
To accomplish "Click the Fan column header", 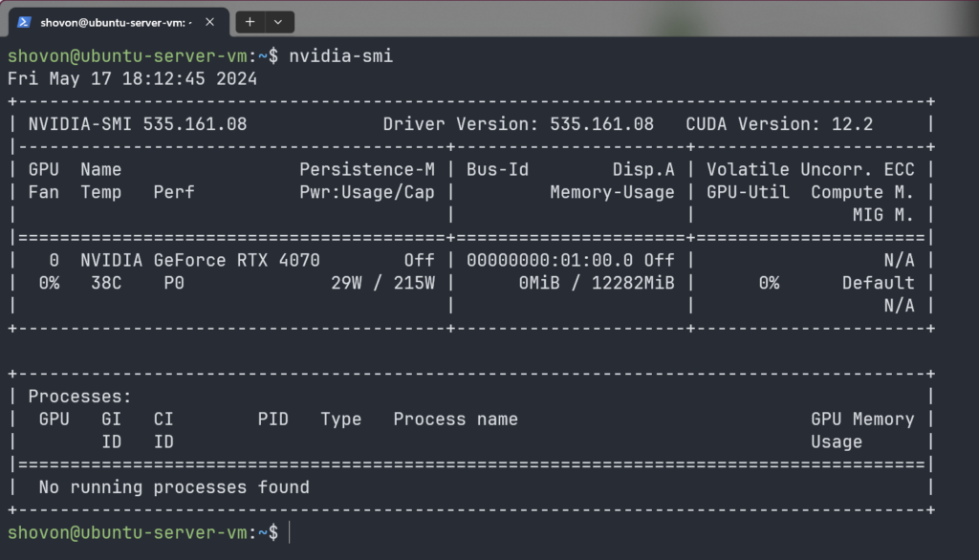I will (44, 192).
